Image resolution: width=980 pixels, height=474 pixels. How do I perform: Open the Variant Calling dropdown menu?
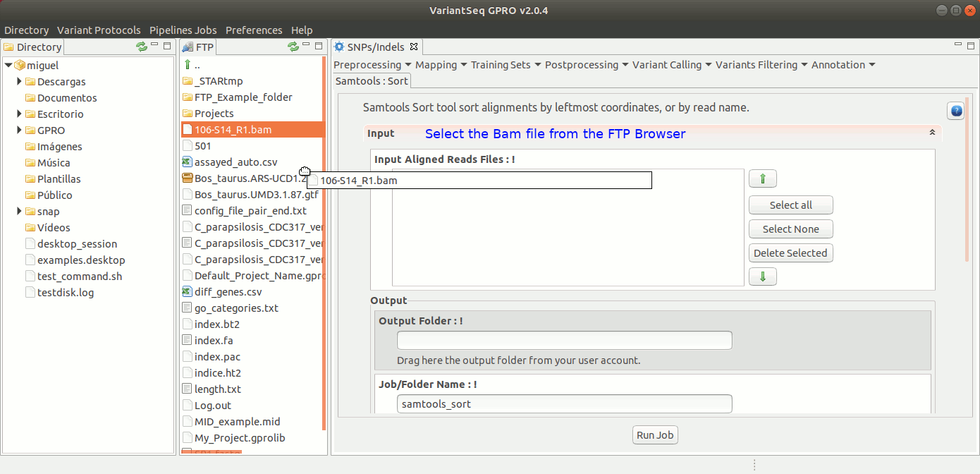[x=671, y=65]
